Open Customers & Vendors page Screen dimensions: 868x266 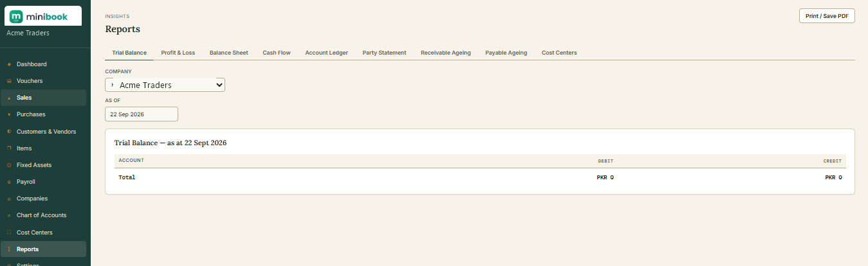(x=43, y=132)
